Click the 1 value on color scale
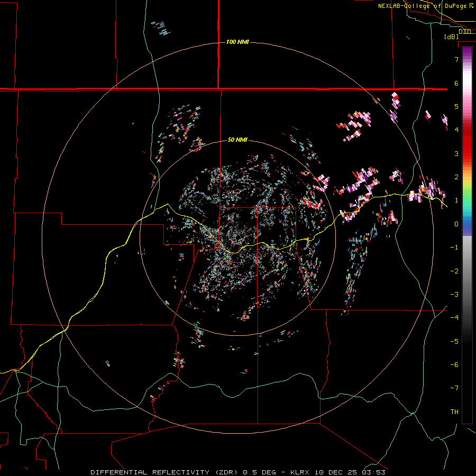 (456, 200)
